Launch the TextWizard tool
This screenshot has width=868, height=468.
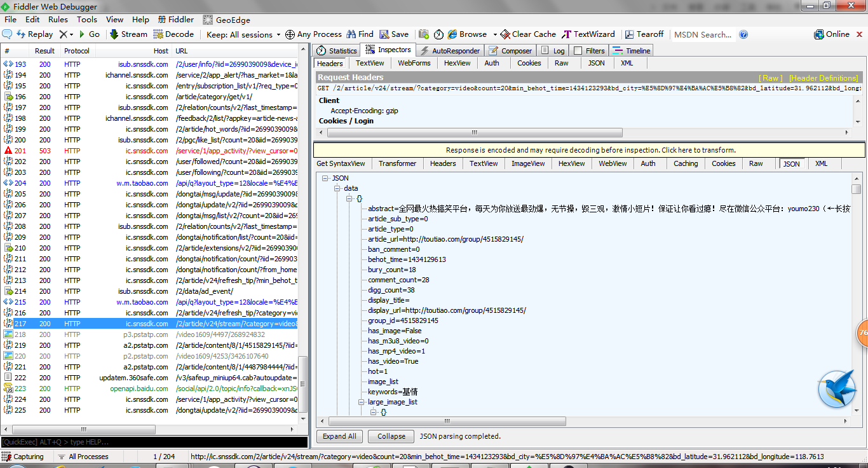coord(588,34)
